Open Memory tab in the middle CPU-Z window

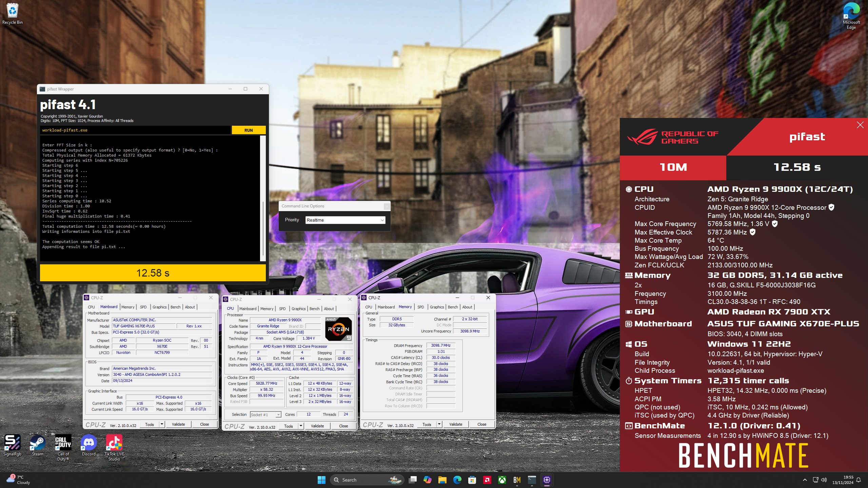(267, 309)
